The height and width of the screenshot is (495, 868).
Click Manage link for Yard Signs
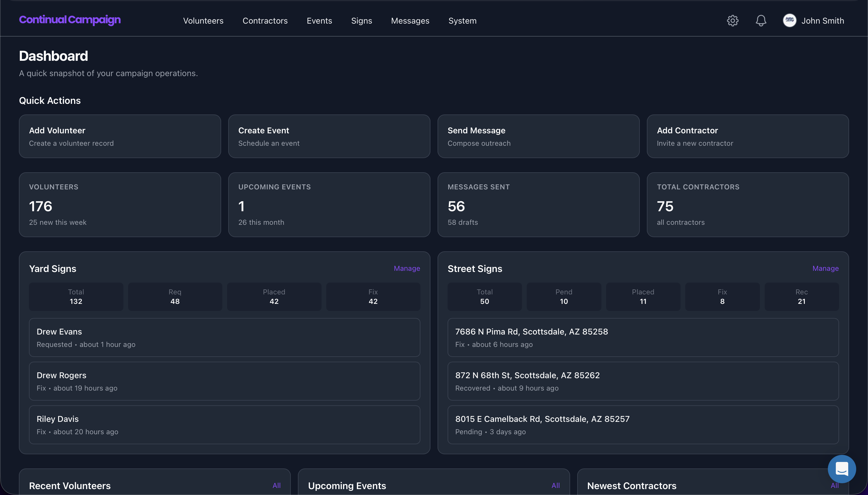[x=407, y=268]
